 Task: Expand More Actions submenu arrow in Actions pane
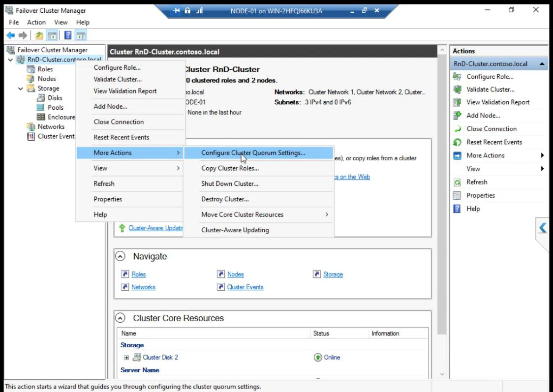pos(542,155)
